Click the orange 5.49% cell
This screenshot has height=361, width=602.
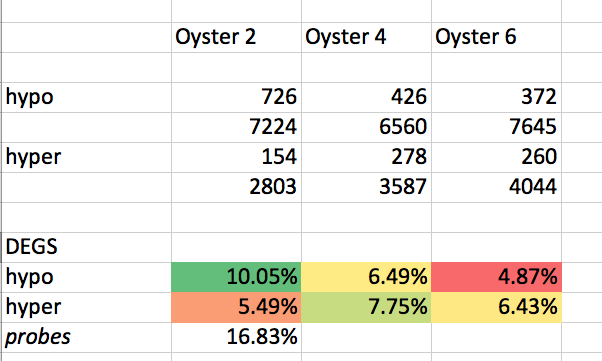point(236,307)
